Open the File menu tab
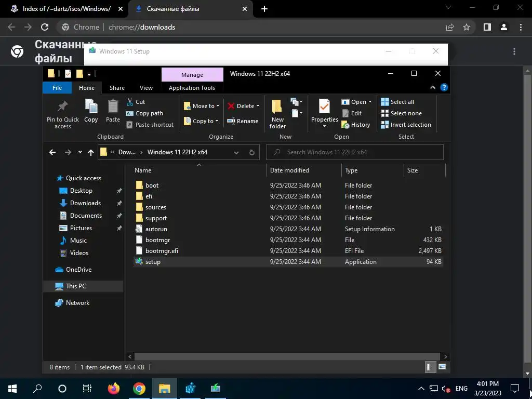 click(x=57, y=88)
